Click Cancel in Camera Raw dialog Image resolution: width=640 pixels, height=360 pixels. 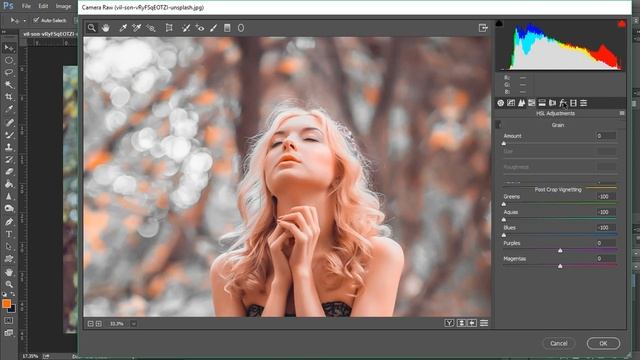click(x=558, y=343)
